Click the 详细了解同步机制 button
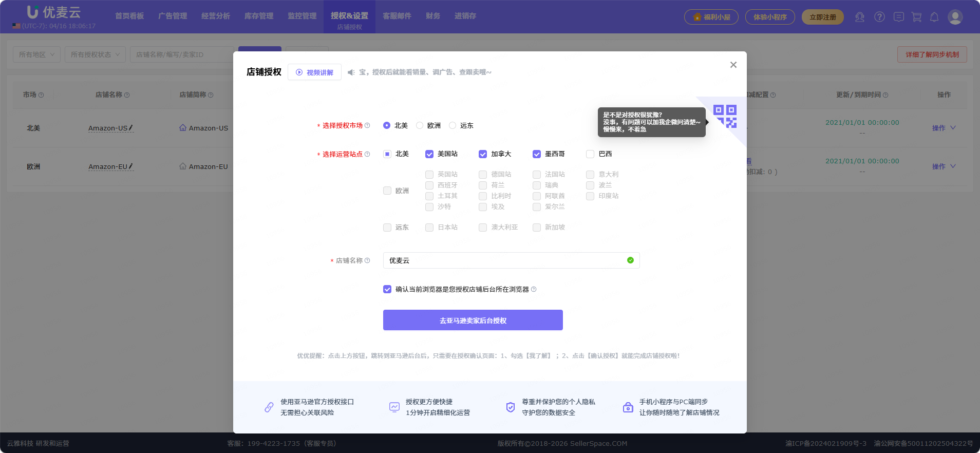 (932, 54)
